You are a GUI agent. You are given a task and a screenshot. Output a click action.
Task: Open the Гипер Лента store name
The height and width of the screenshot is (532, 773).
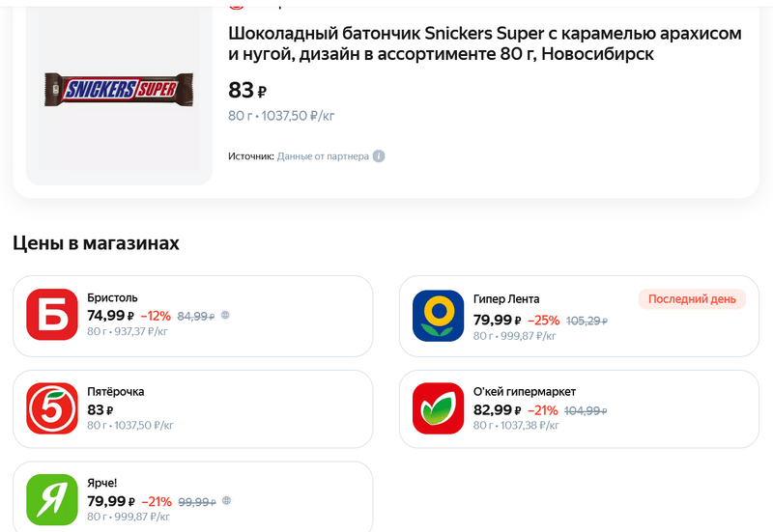[506, 298]
